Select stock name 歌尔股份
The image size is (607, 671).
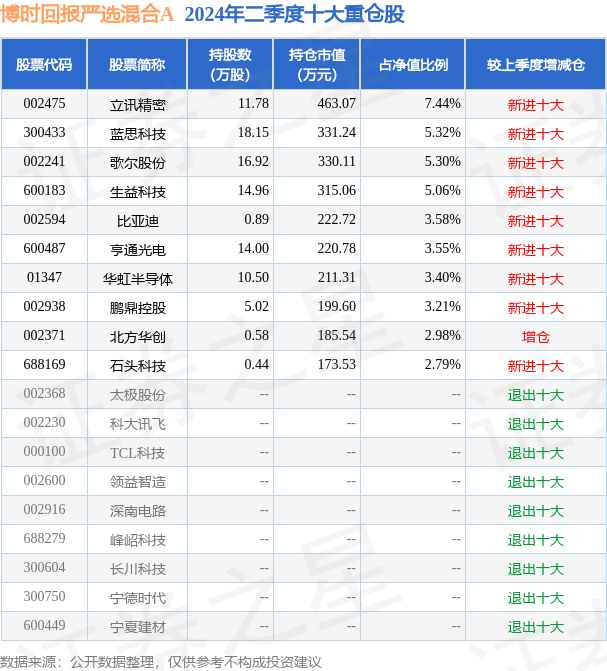tap(137, 163)
